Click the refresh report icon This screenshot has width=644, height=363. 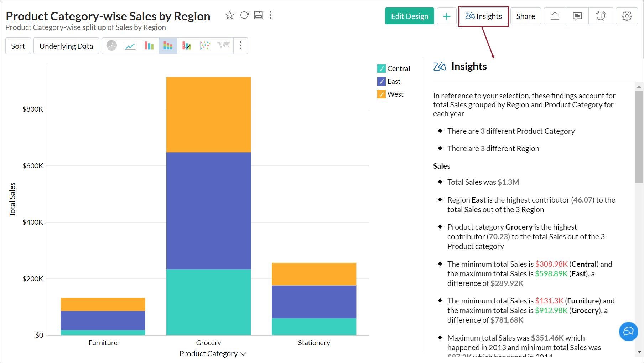pos(244,15)
